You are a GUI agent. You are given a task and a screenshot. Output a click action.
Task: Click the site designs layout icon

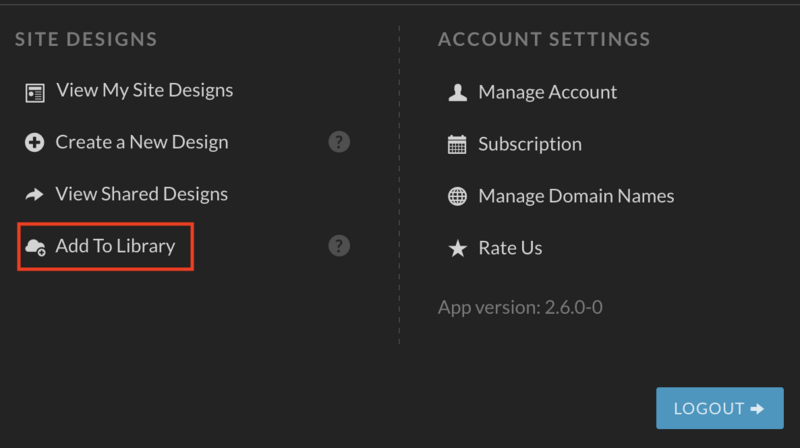(35, 93)
